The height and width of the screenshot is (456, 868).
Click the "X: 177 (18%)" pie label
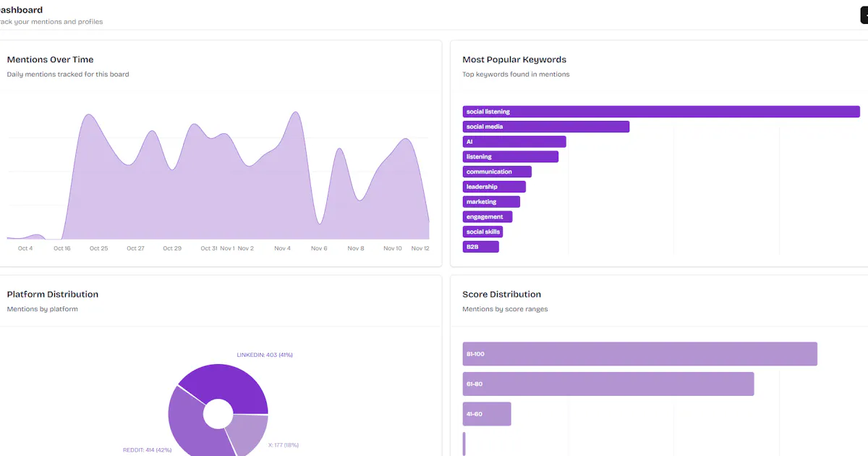(x=284, y=445)
